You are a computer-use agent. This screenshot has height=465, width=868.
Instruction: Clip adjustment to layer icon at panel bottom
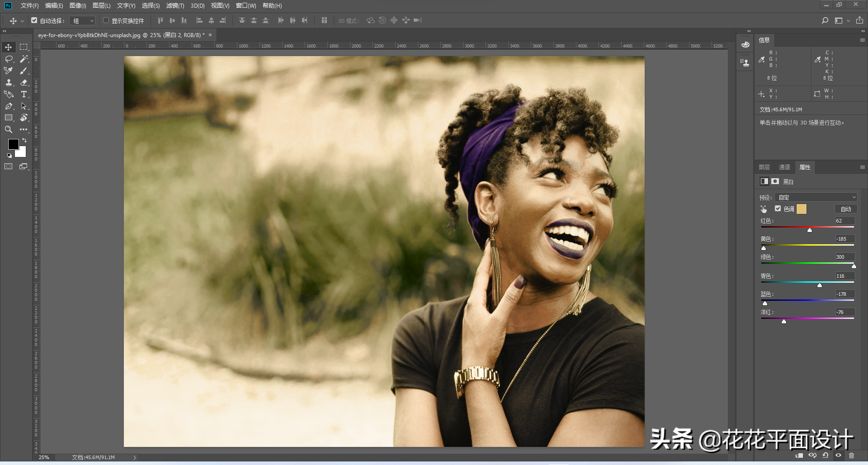pos(799,456)
